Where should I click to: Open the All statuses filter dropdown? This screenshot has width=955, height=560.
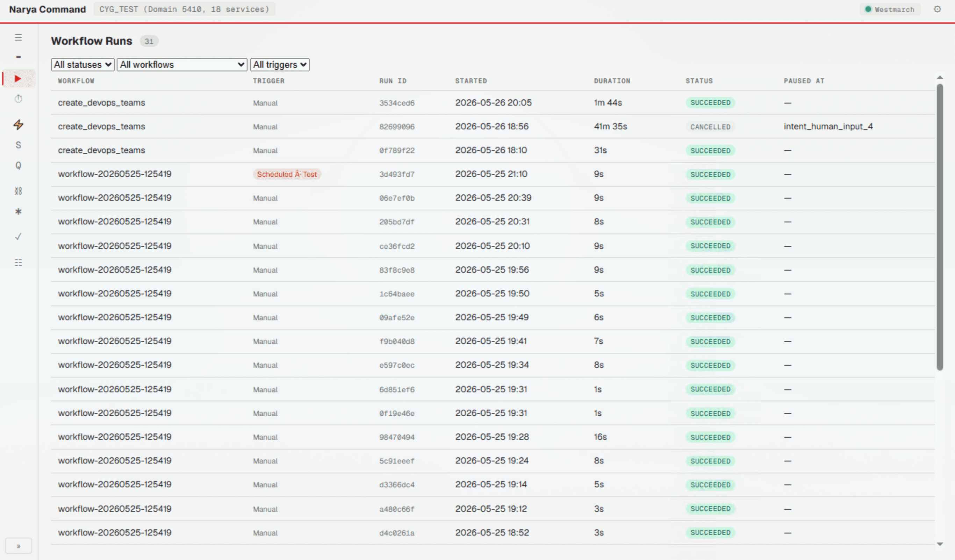point(82,64)
